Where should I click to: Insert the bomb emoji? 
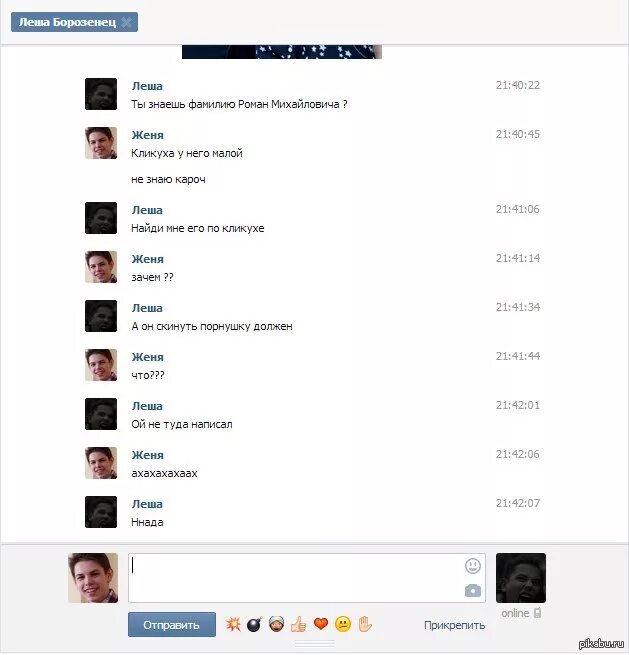point(255,625)
